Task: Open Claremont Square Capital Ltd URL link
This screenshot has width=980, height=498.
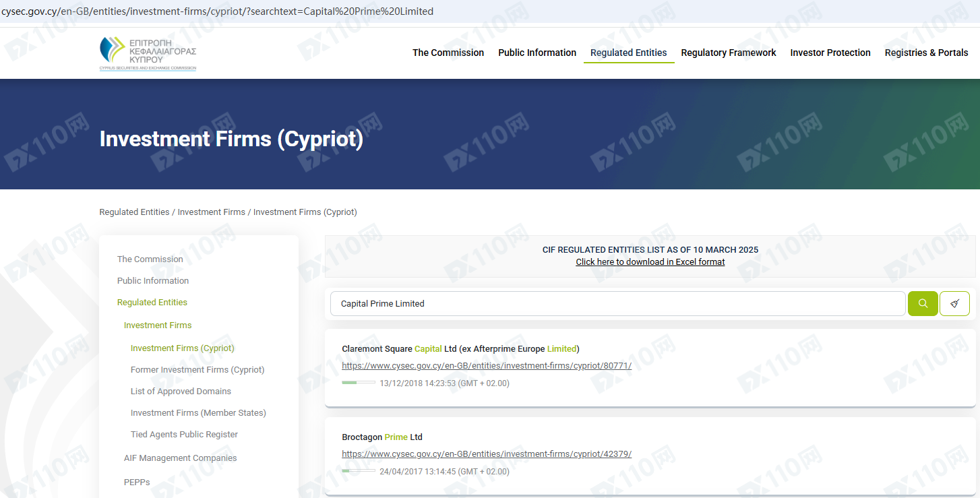Action: pyautogui.click(x=486, y=366)
